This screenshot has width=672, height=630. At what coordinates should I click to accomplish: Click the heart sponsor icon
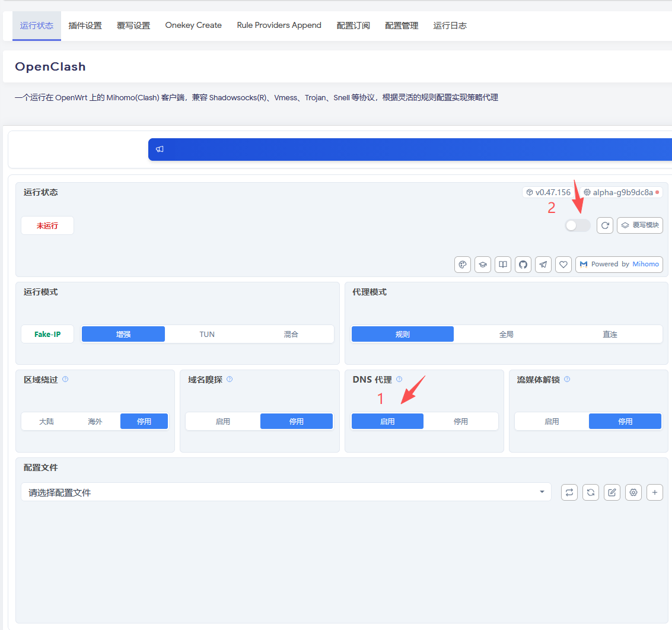pyautogui.click(x=563, y=265)
